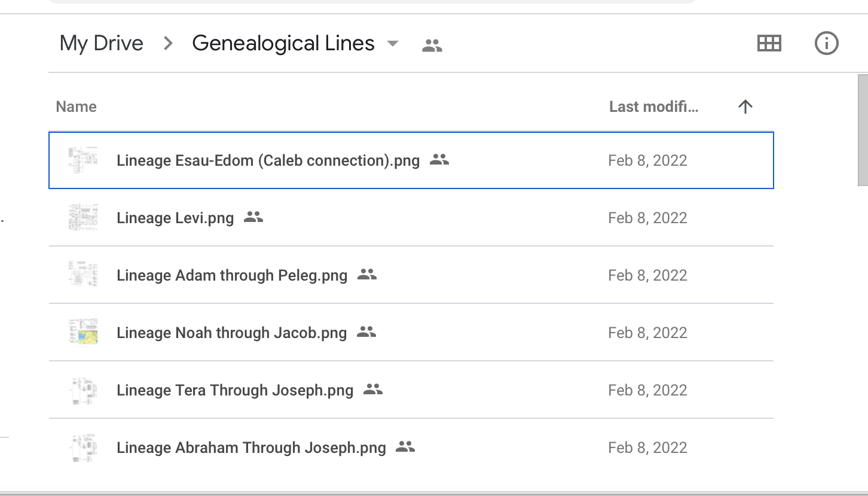The width and height of the screenshot is (868, 496).
Task: Click the shared icon on Lineage Esau-Edom file
Action: point(439,159)
